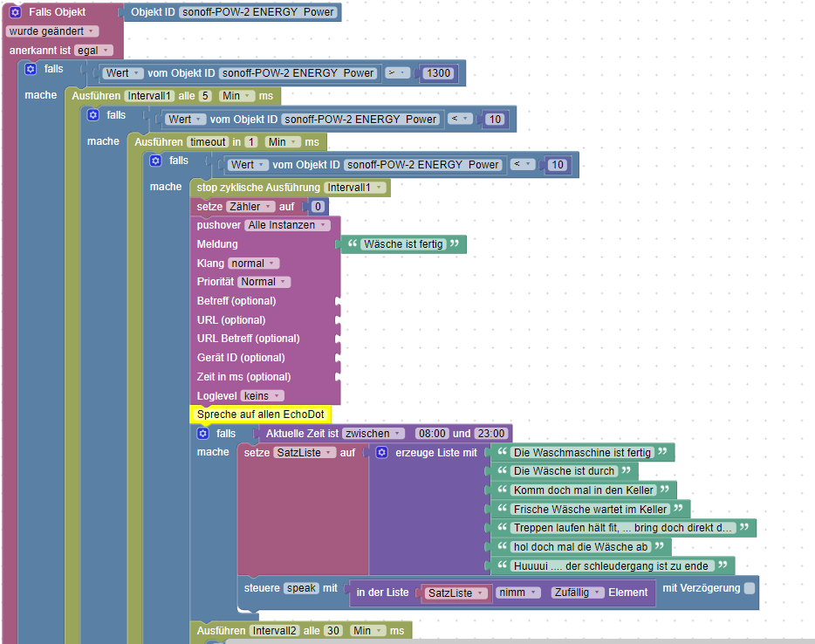Open Klang normal dropdown
The image size is (815, 644).
[x=254, y=264]
